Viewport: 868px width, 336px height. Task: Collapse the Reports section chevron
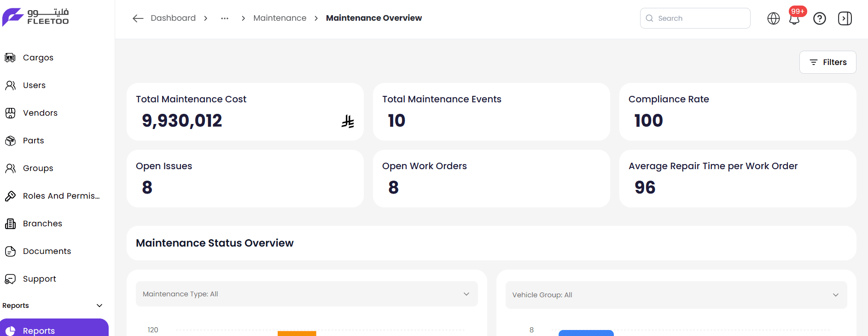pyautogui.click(x=99, y=306)
